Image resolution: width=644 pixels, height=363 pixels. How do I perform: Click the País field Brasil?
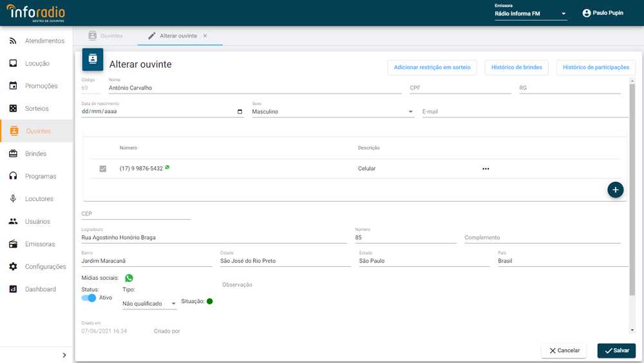[563, 261]
